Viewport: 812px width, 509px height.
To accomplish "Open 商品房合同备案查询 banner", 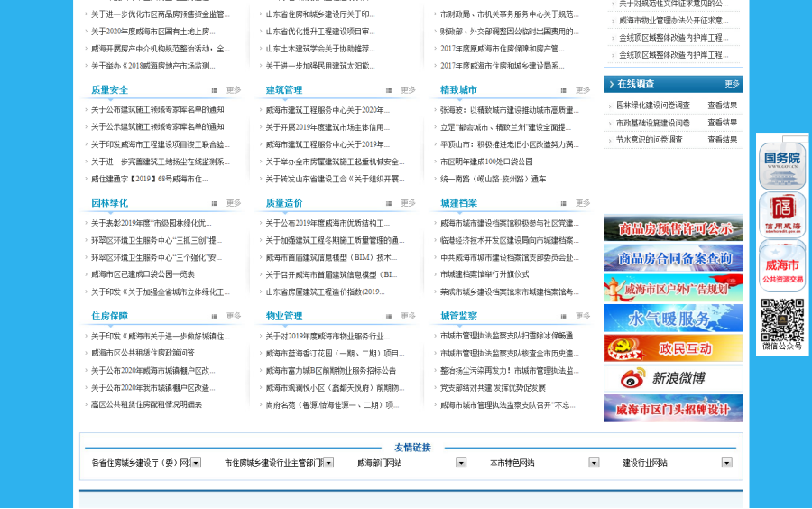I will 673,258.
